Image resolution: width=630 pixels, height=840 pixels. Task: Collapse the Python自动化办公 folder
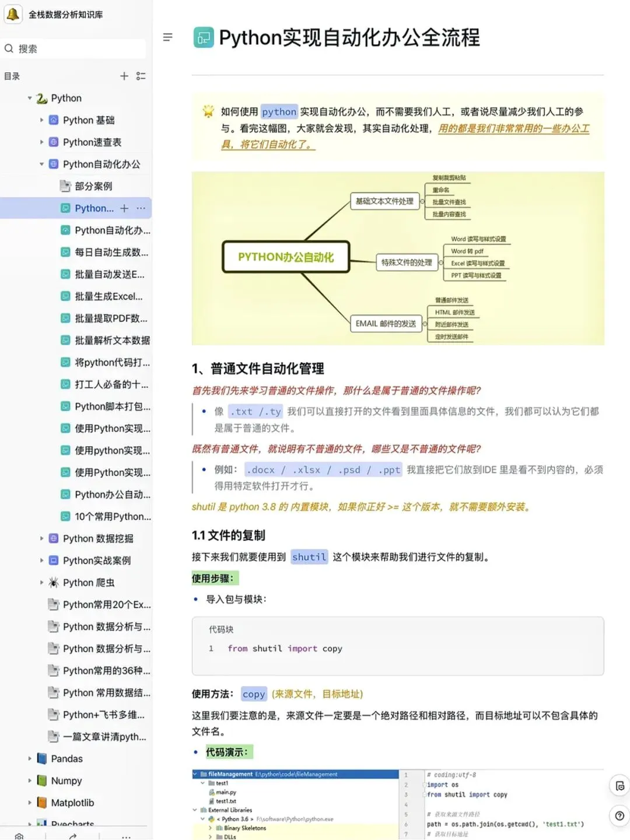click(41, 164)
